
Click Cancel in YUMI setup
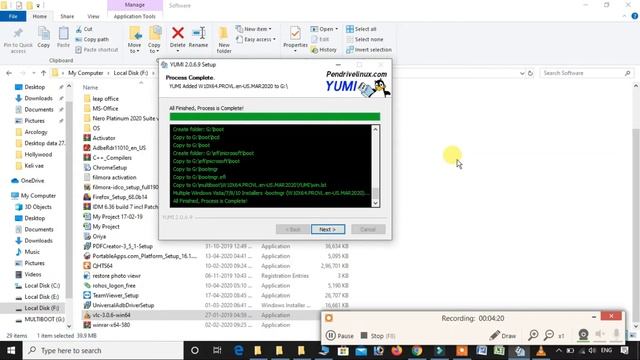[368, 229]
